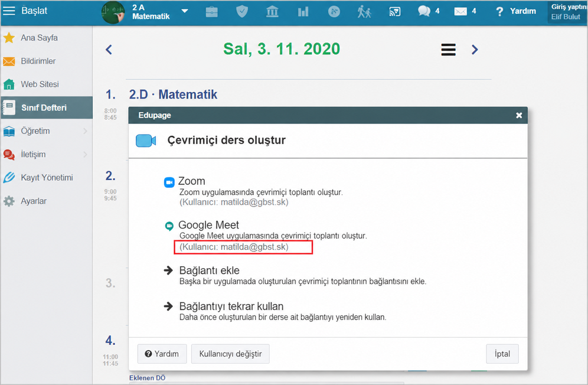Choose Zoom to create online meeting
This screenshot has height=385, width=588.
192,181
